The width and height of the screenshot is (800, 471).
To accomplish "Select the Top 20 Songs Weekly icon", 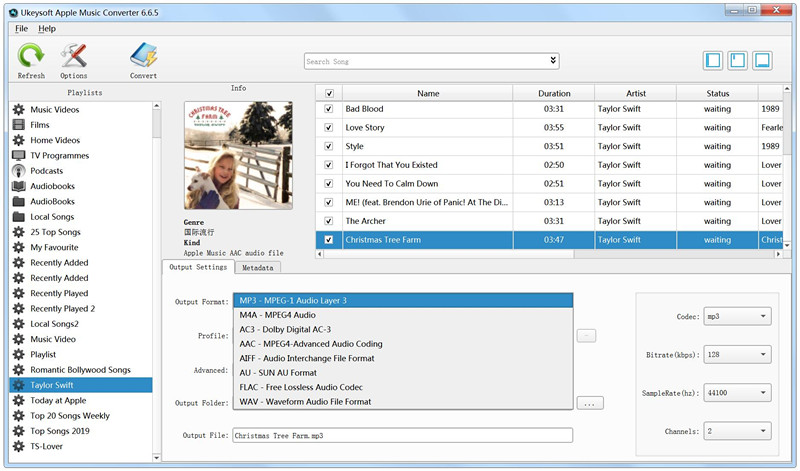I will (x=18, y=415).
